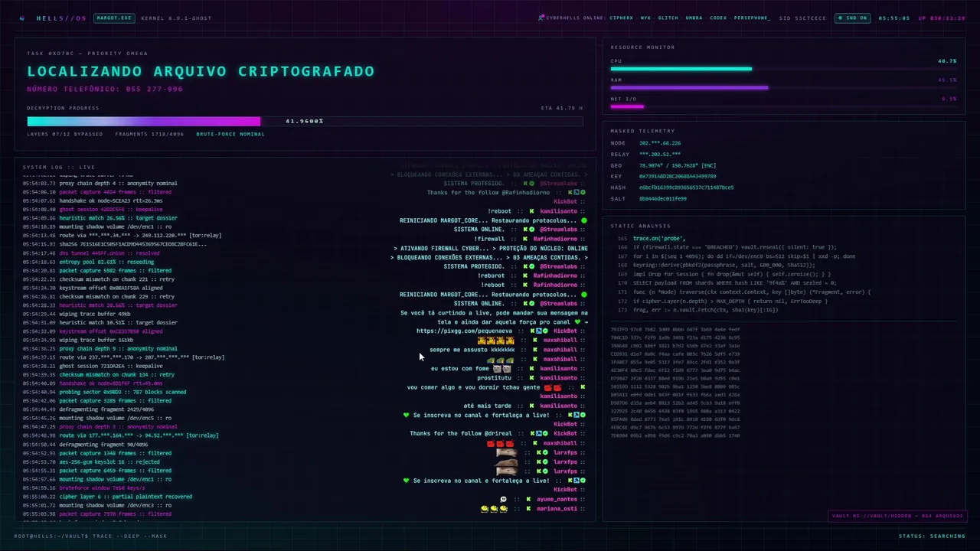Image resolution: width=980 pixels, height=551 pixels.
Task: Click the CPU 40.7% reading
Action: 947,61
